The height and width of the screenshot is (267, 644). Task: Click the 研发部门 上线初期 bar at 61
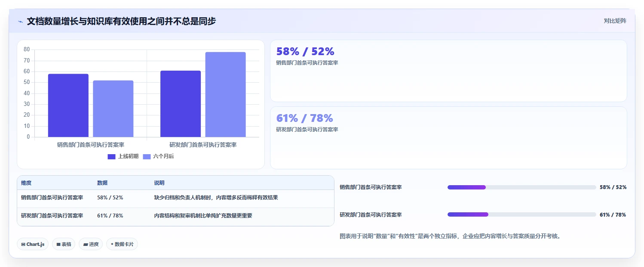(181, 104)
